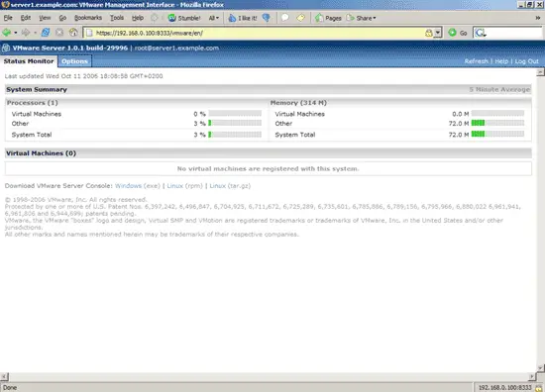Click the URL address field

pos(259,33)
